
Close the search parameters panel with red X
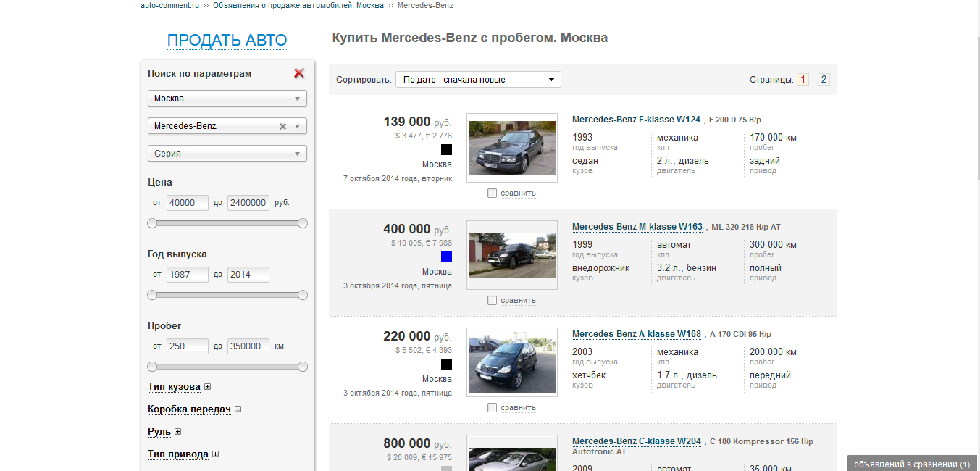coord(299,73)
